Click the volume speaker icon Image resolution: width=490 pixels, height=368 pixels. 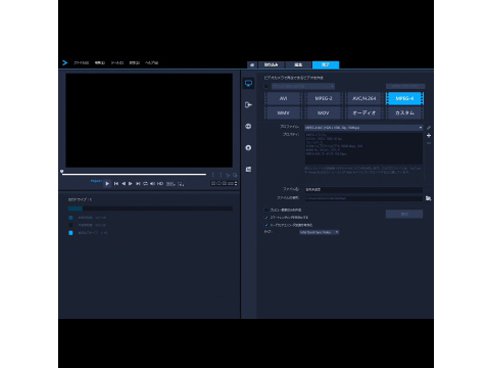pyautogui.click(x=152, y=184)
